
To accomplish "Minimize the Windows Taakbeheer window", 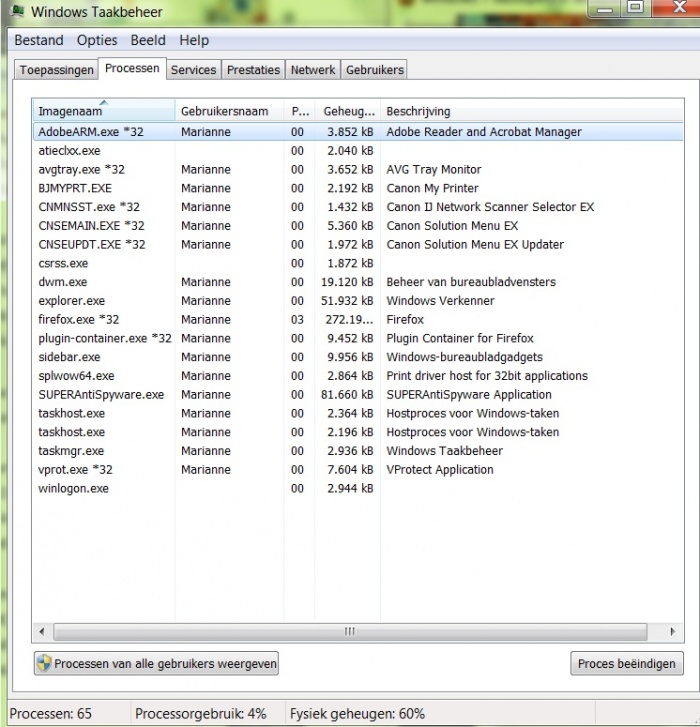I will coord(605,8).
